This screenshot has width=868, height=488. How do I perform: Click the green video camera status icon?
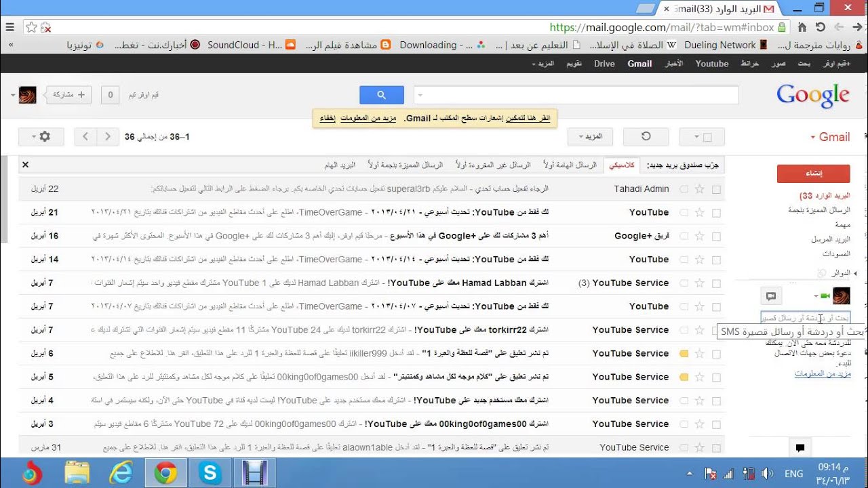[824, 296]
